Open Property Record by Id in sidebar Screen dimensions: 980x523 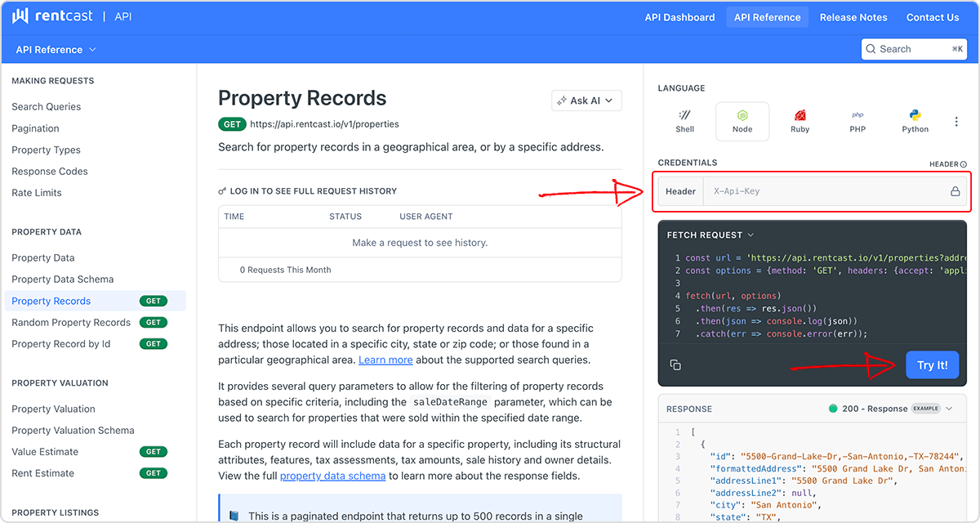pyautogui.click(x=61, y=344)
